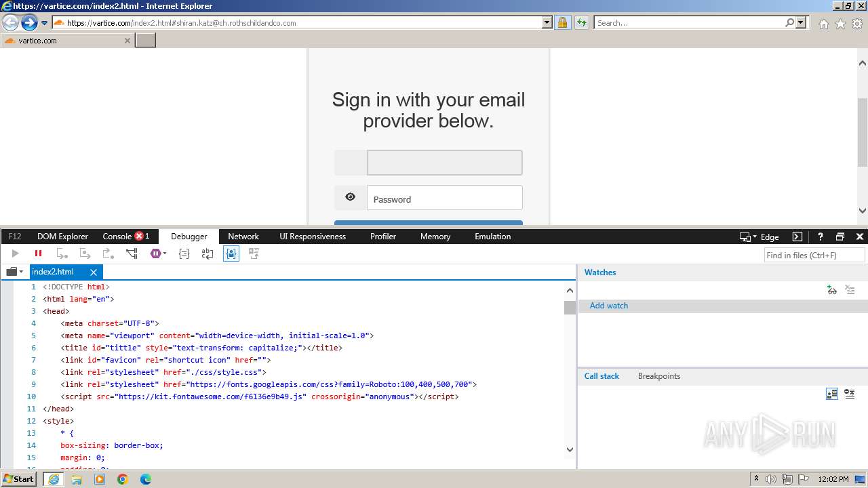Unpin the developer tools window

tap(840, 237)
